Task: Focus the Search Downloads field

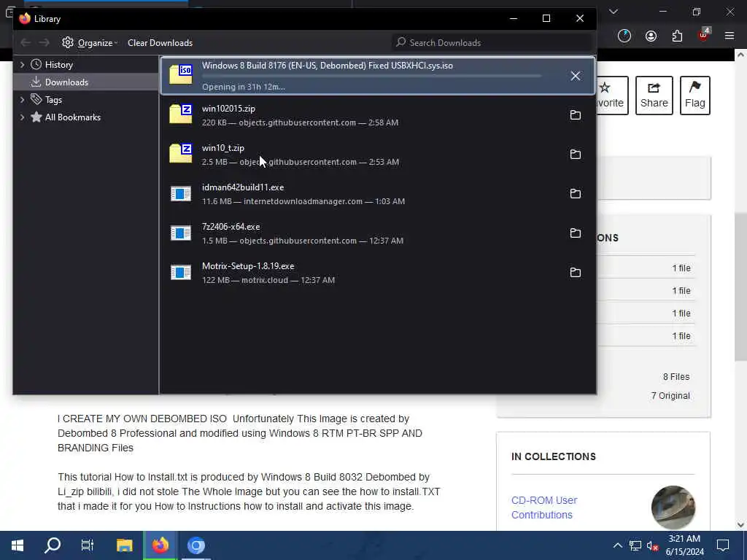Action: [492, 43]
